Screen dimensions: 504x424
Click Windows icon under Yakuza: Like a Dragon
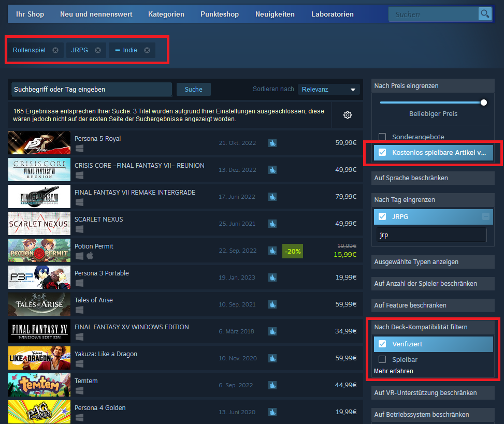pyautogui.click(x=79, y=363)
